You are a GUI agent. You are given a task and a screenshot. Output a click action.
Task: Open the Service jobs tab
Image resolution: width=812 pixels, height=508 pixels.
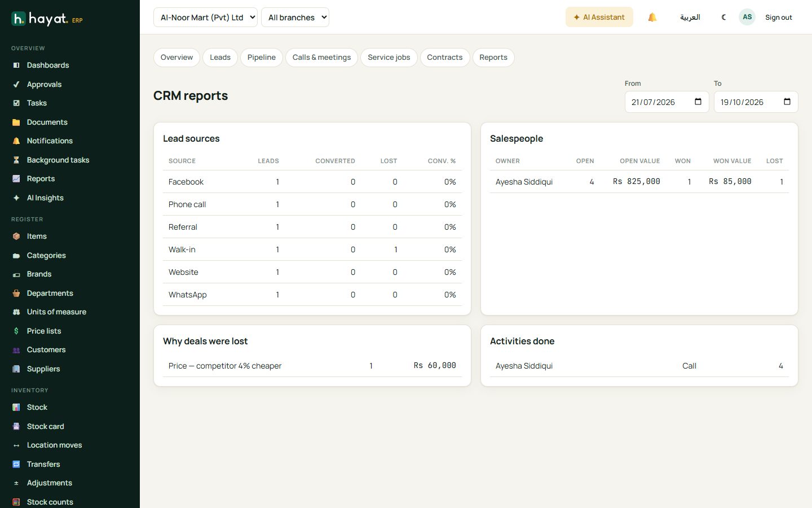pos(389,58)
